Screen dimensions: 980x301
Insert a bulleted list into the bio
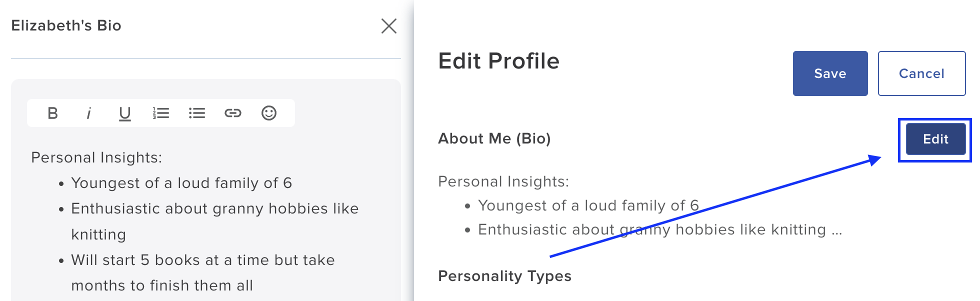tap(197, 113)
